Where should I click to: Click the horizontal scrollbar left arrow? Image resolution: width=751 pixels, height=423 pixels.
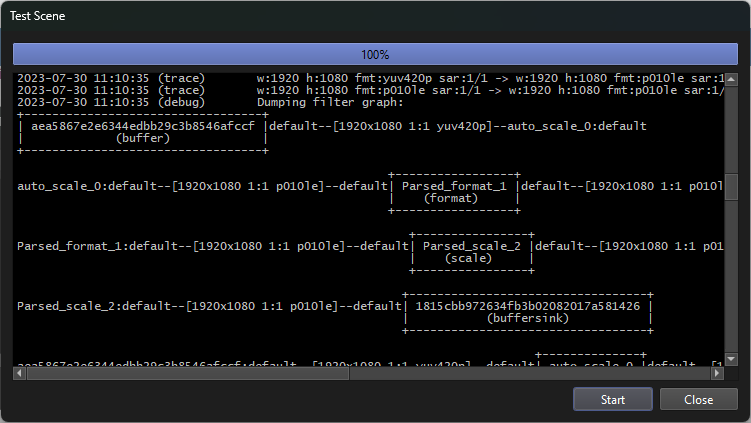point(18,373)
